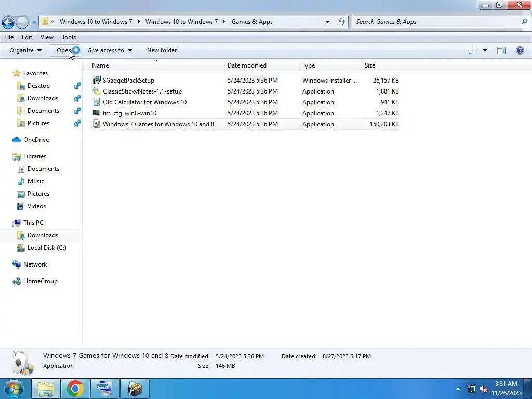Open the Windows Start orb
Viewport: 532px width, 399px height.
[x=14, y=389]
